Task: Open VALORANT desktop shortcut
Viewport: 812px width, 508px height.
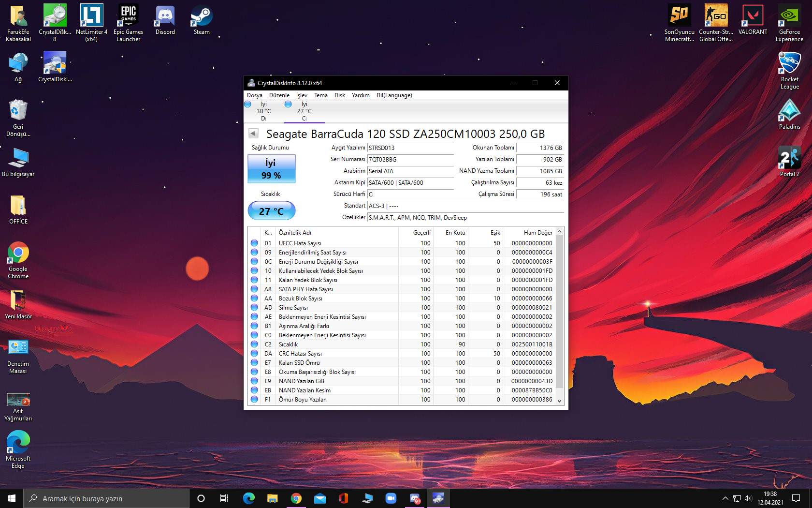Action: coord(753,20)
